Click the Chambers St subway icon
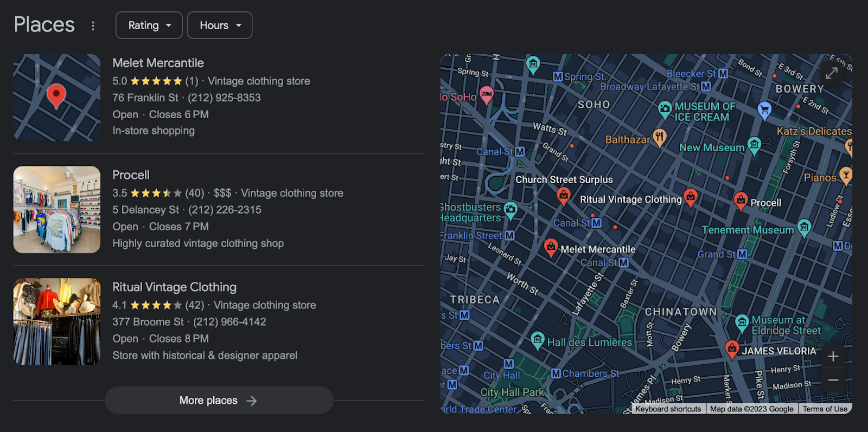 (x=556, y=373)
